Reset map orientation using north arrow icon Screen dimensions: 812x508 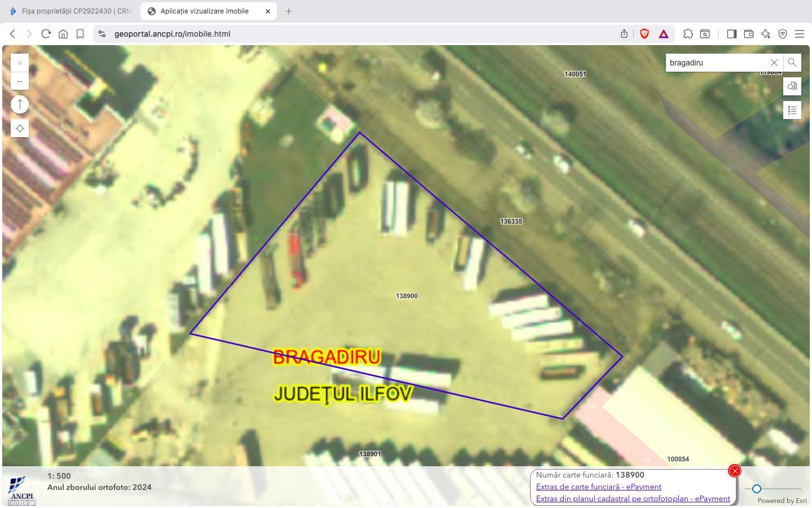point(20,104)
